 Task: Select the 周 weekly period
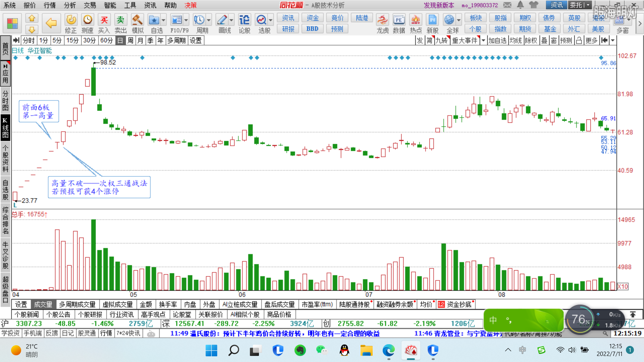(x=130, y=41)
